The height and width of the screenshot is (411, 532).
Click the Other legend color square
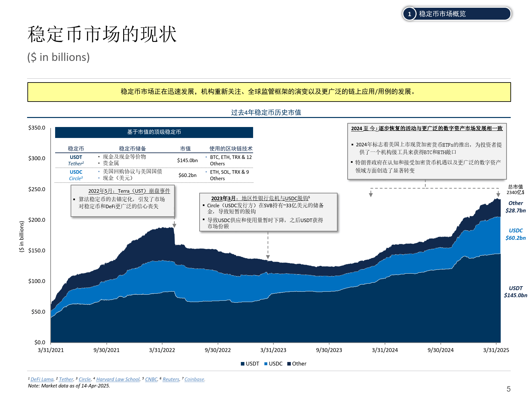point(289,364)
